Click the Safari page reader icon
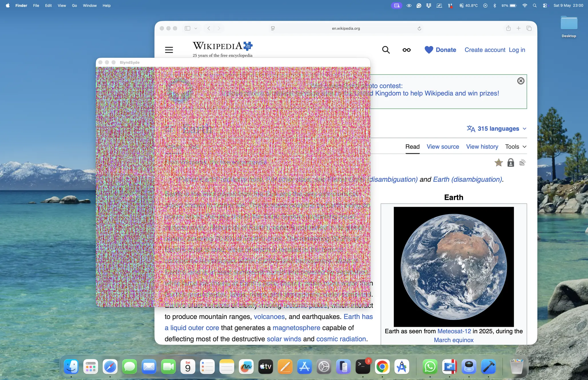Viewport: 588px width, 380px height. coord(273,28)
